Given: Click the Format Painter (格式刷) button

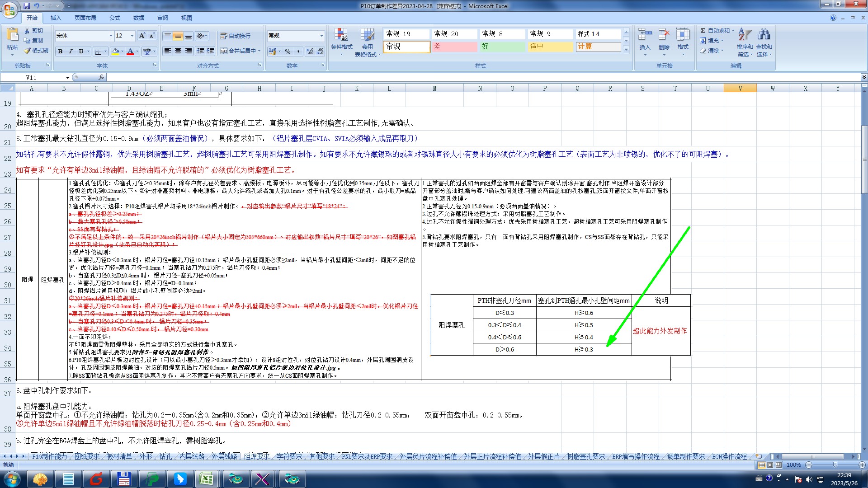Looking at the screenshot, I should point(37,51).
